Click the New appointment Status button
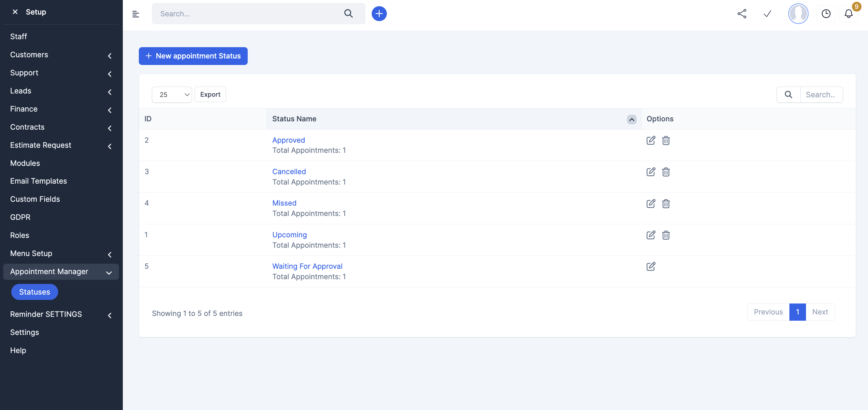868x410 pixels. 193,56
